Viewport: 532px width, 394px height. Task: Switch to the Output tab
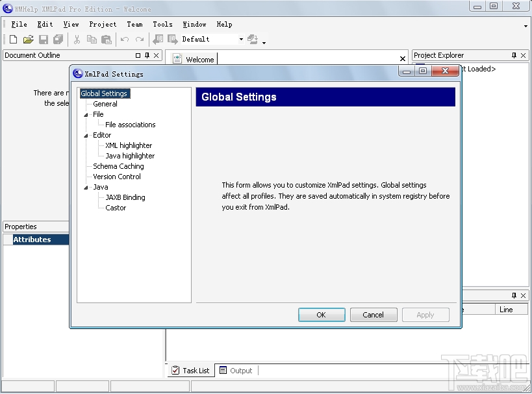[x=236, y=370]
